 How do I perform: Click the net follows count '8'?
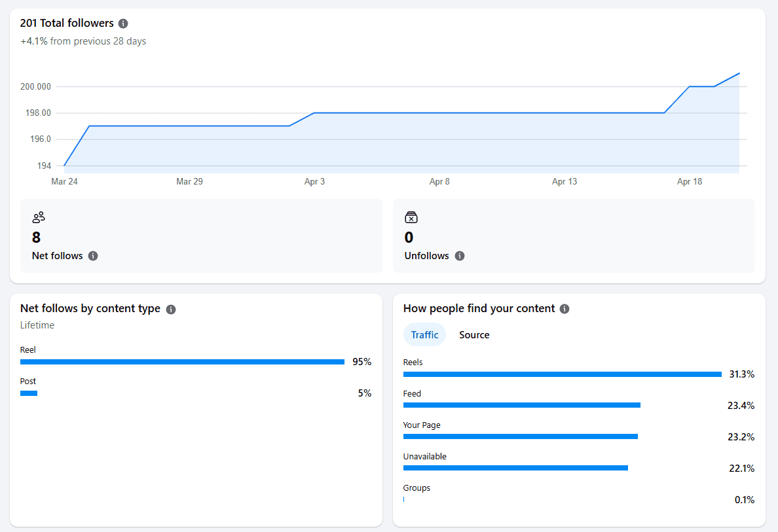coord(36,238)
